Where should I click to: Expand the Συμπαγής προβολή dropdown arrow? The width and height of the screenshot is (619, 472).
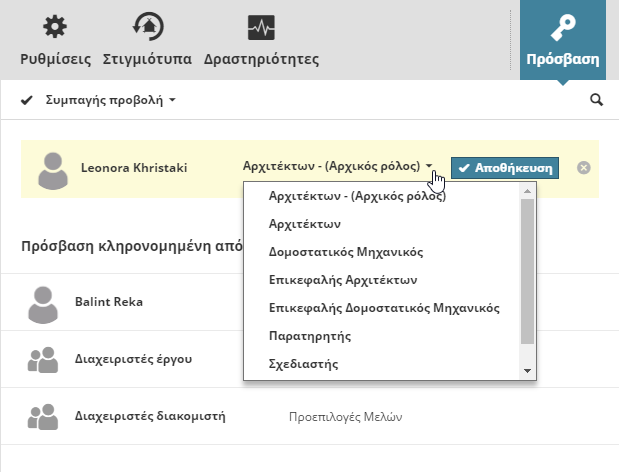tap(172, 101)
